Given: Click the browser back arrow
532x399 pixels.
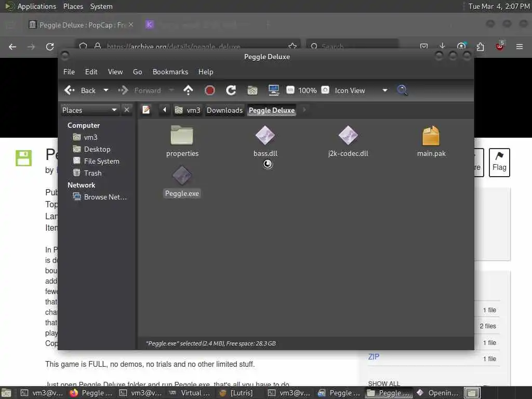Looking at the screenshot, I should tap(12, 46).
